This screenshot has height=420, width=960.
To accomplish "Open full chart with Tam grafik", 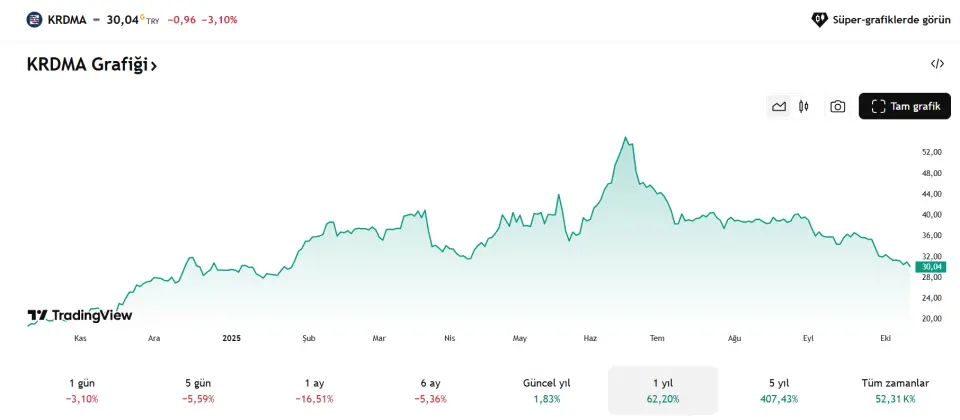I will point(904,106).
